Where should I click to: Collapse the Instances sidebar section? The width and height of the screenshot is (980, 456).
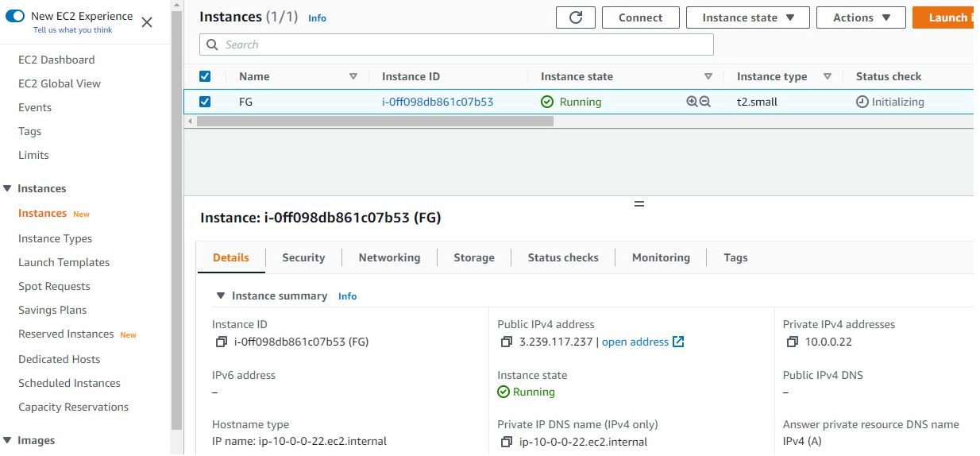point(8,188)
